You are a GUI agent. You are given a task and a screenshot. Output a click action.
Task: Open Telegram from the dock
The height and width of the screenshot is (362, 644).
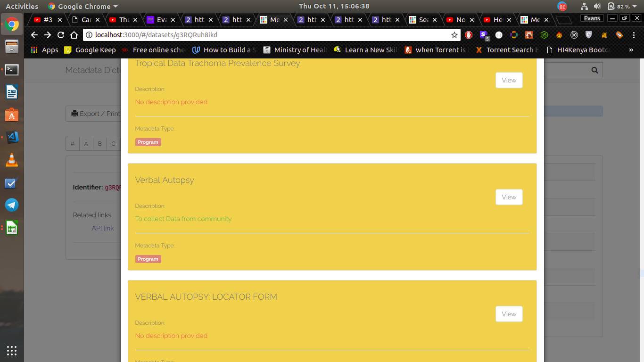(12, 205)
